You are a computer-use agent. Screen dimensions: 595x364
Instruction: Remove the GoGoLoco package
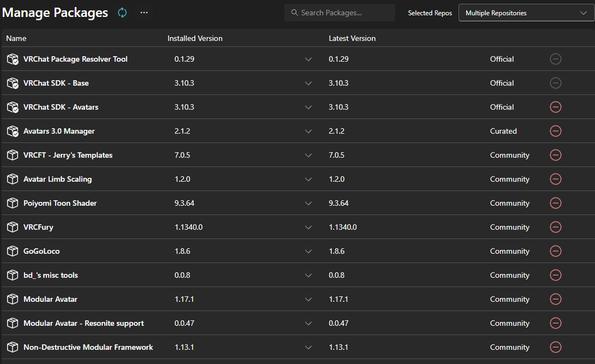tap(556, 251)
